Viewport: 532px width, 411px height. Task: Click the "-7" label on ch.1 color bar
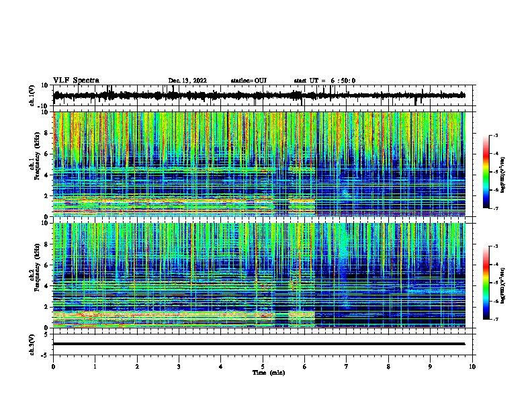[x=496, y=208]
